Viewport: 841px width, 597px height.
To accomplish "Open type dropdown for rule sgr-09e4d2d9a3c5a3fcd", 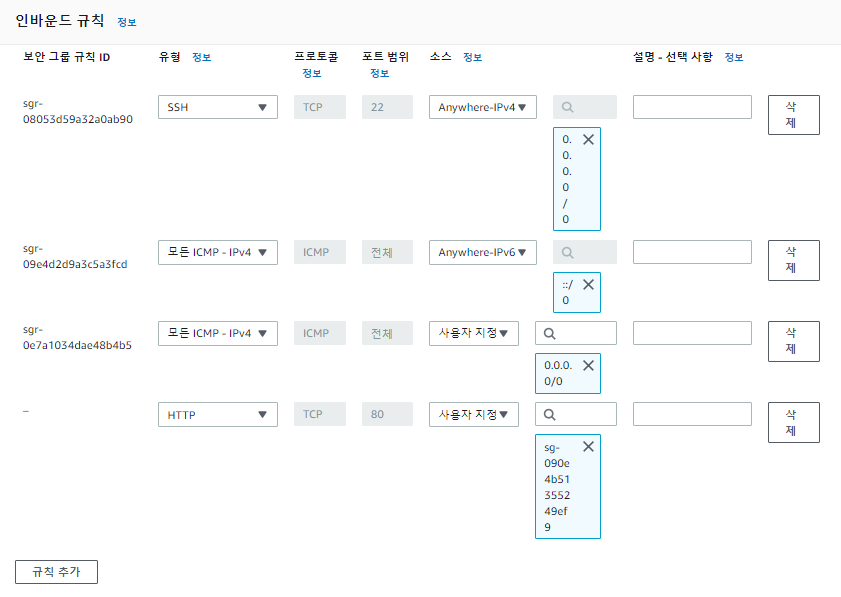I will click(218, 252).
